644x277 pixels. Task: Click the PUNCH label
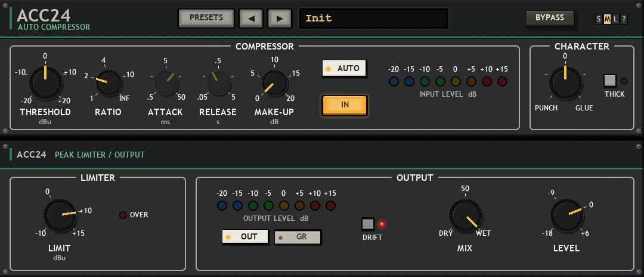(546, 107)
